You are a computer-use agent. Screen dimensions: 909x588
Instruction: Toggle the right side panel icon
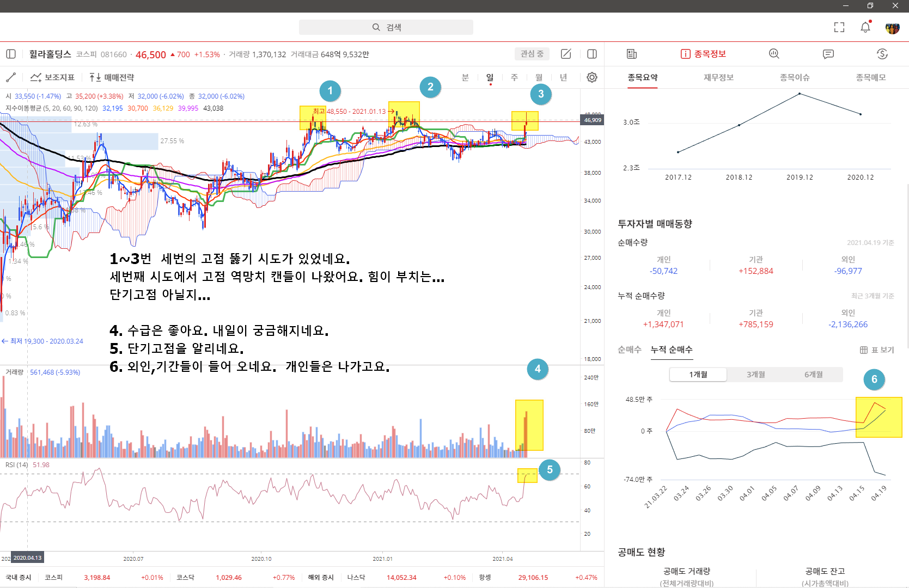pos(592,54)
